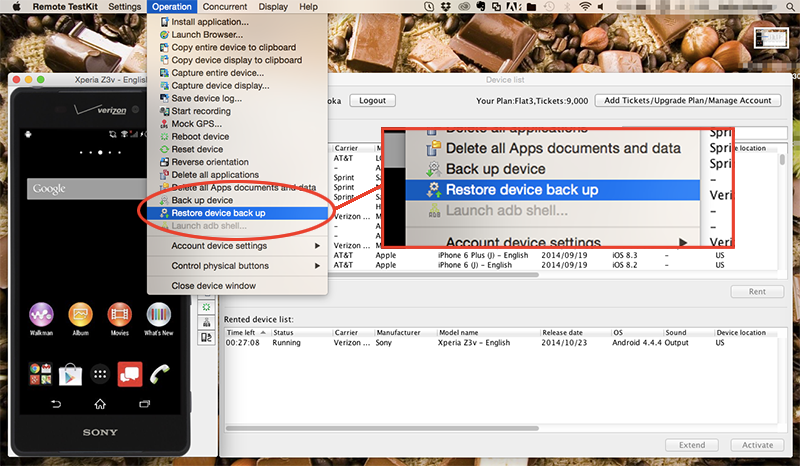Open the Display menu
This screenshot has width=800, height=466.
click(273, 7)
